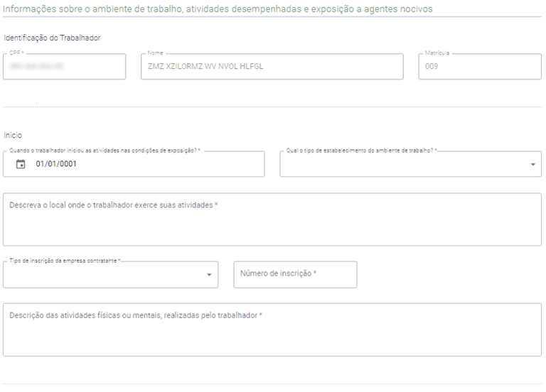Click the 'Qual o tipo de estabelecimento' label

pyautogui.click(x=362, y=151)
